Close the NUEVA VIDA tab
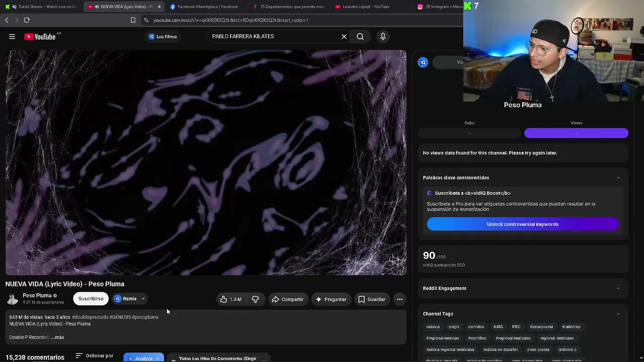 pos(159,7)
